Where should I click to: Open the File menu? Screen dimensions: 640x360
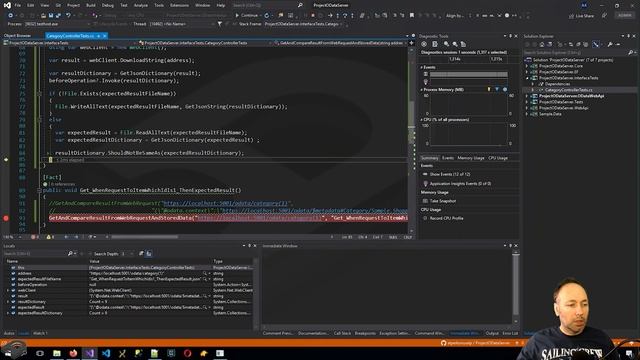[18, 5]
